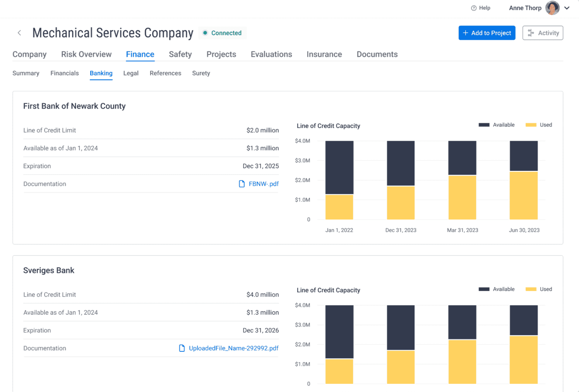The width and height of the screenshot is (579, 392).
Task: Click the back arrow beside company name
Action: tap(19, 33)
